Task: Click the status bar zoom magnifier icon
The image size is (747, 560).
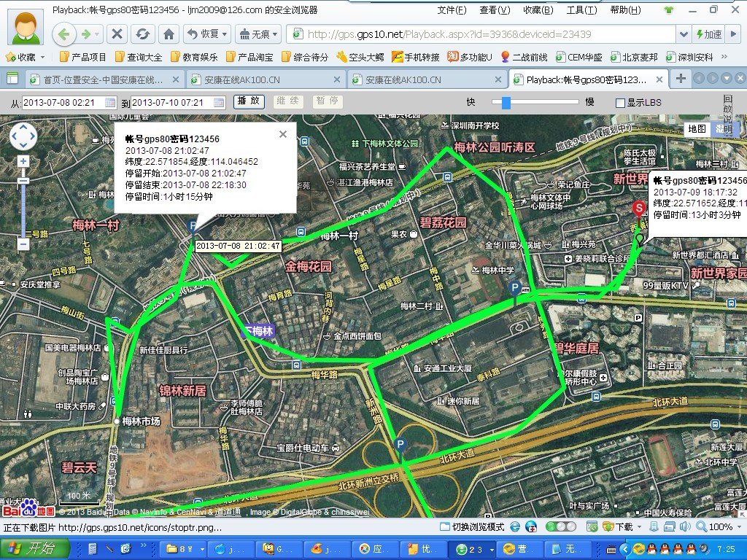Action: 701,526
